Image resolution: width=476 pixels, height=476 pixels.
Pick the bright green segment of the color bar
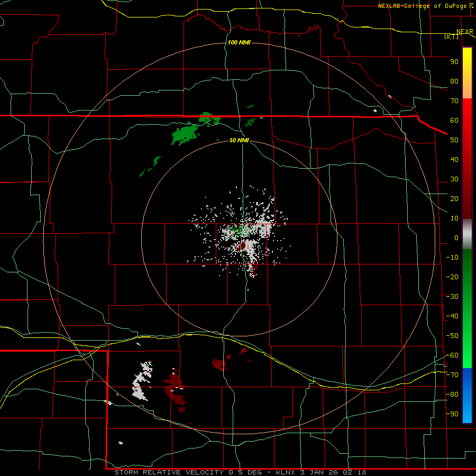coord(467,349)
